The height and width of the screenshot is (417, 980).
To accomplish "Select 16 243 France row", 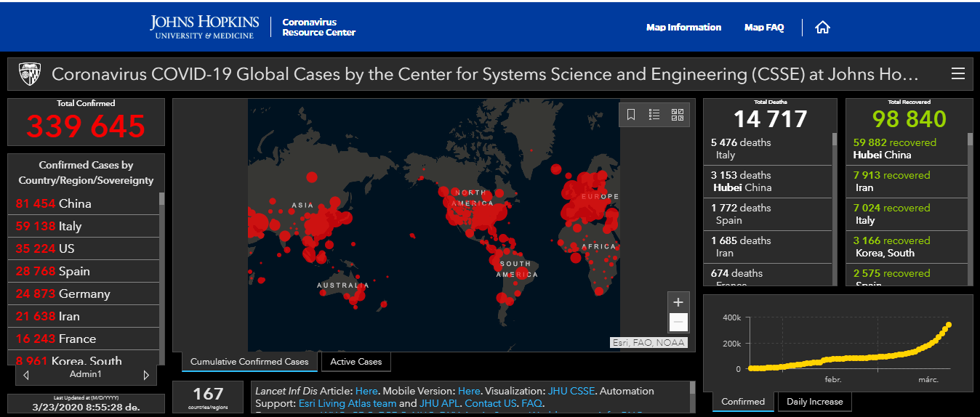I will (84, 339).
